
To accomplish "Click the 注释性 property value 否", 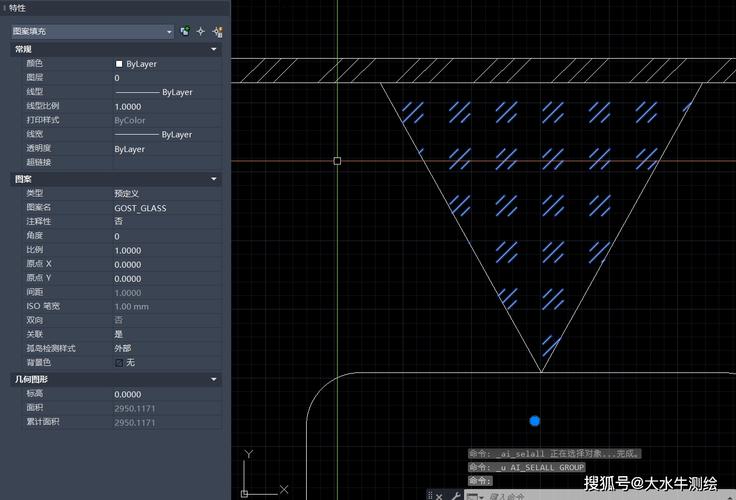I will pos(119,221).
